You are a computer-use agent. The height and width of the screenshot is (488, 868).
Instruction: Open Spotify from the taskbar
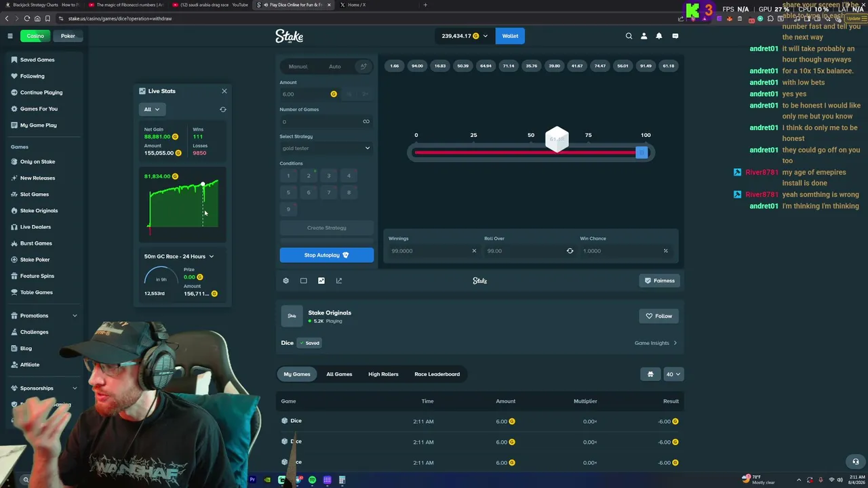coord(312,480)
